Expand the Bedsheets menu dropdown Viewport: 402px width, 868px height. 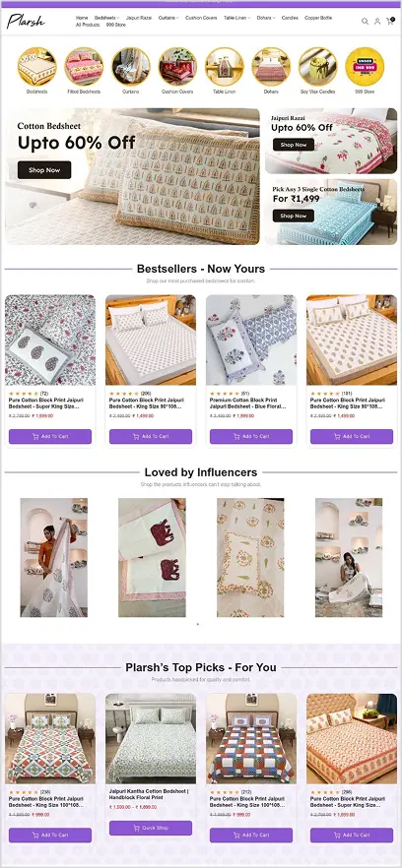click(x=106, y=18)
